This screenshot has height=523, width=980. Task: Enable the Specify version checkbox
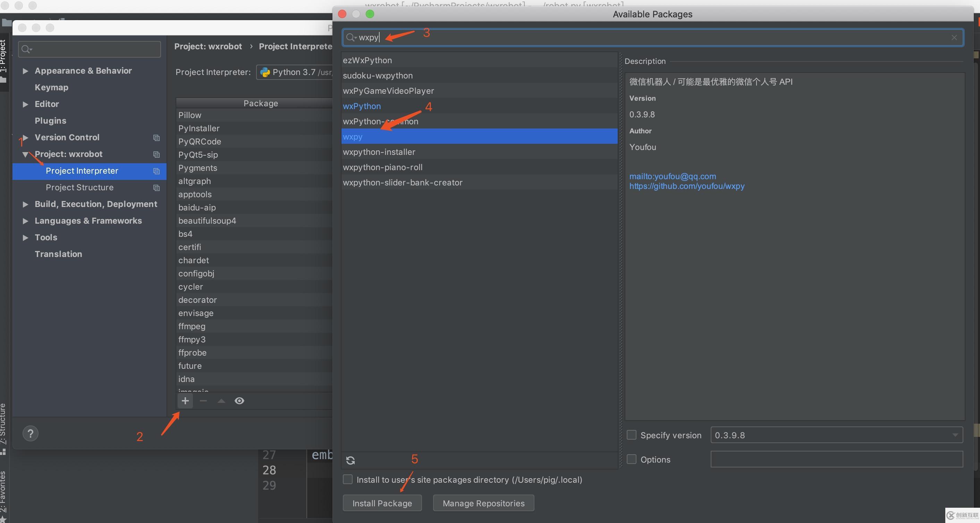pos(632,435)
